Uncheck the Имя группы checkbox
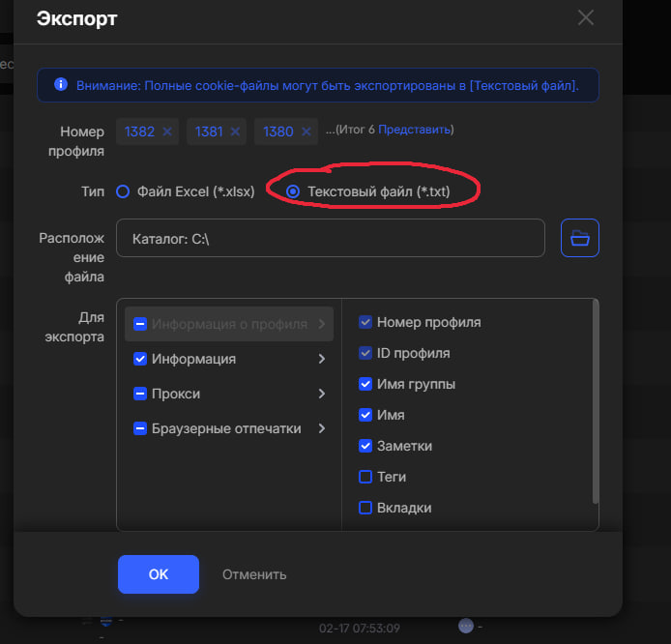The height and width of the screenshot is (644, 671). (365, 384)
